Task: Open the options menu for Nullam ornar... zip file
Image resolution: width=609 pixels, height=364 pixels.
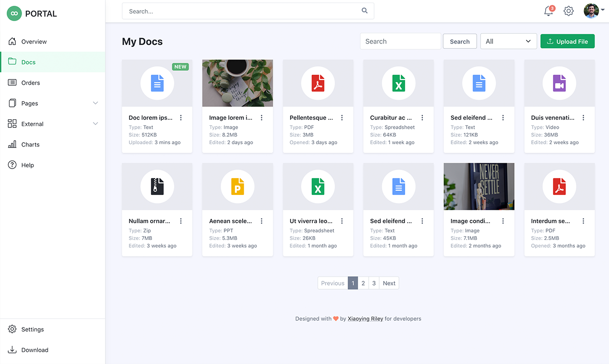Action: tap(181, 221)
